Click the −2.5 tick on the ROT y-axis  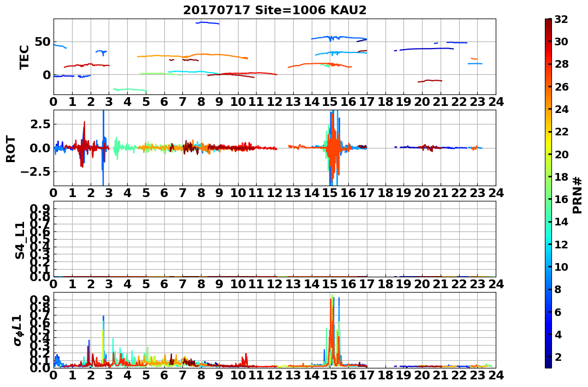tap(37, 172)
